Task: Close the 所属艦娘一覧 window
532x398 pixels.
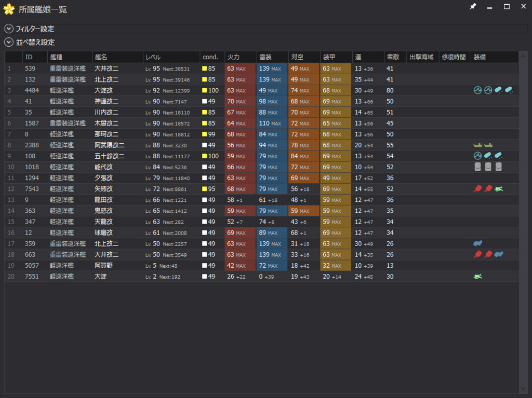Action: [524, 7]
